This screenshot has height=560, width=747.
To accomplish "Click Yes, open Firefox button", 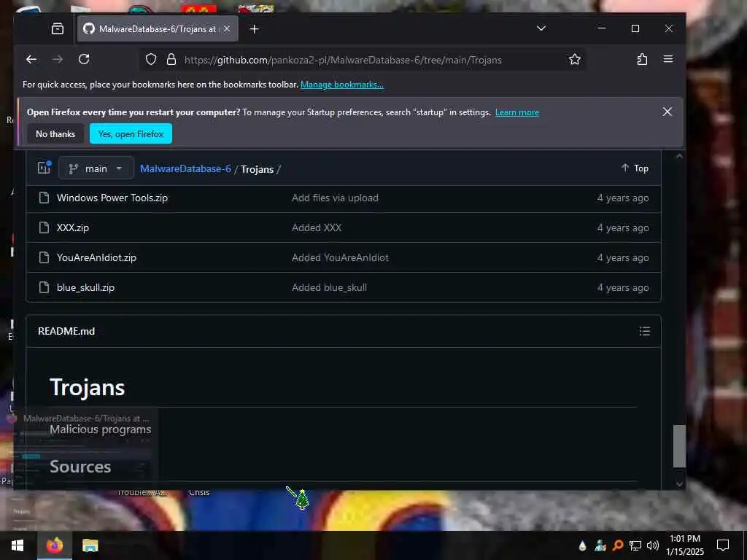I will (x=131, y=134).
